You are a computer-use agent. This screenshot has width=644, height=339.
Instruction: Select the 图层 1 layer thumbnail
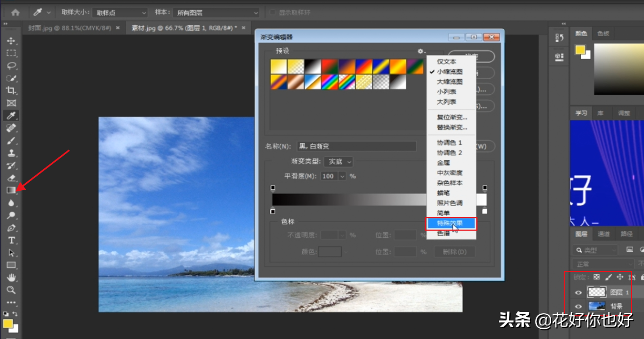[597, 292]
